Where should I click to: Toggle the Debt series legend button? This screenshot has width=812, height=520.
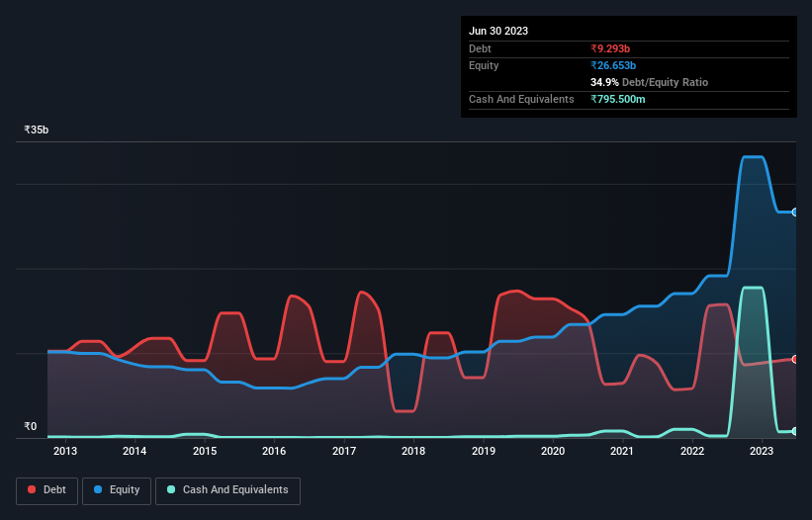point(46,490)
